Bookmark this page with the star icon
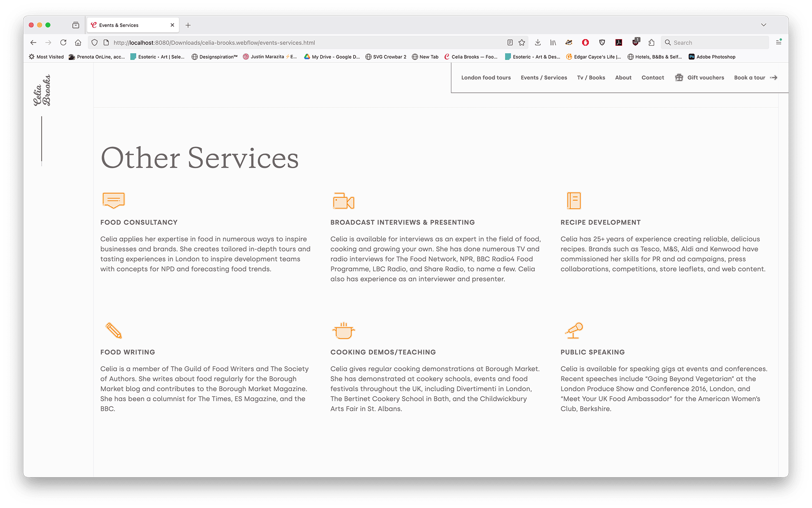 [x=522, y=42]
